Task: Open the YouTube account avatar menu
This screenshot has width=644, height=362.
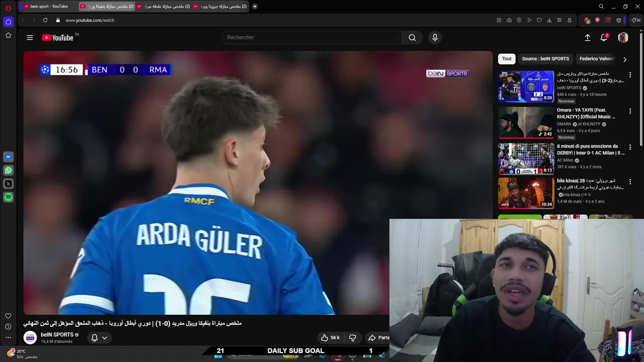Action: point(623,38)
